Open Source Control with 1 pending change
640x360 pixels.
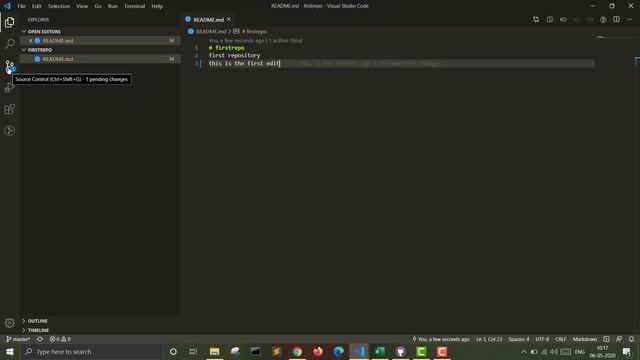click(9, 65)
